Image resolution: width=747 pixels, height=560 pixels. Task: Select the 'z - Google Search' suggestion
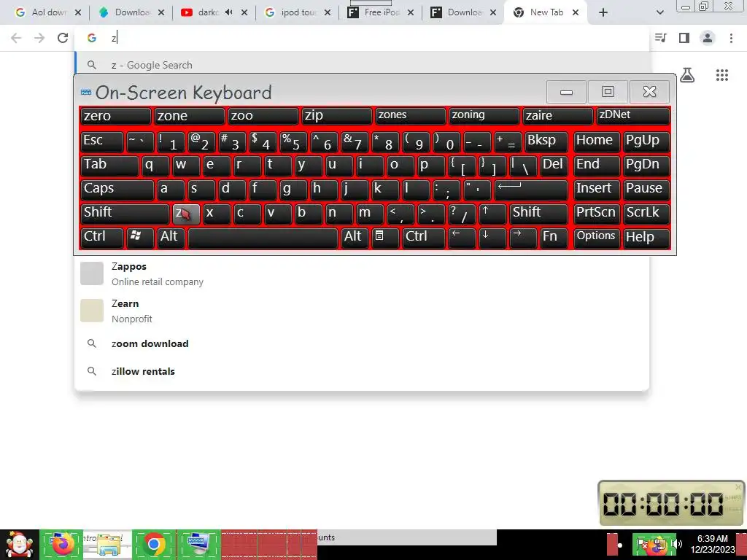click(x=362, y=65)
